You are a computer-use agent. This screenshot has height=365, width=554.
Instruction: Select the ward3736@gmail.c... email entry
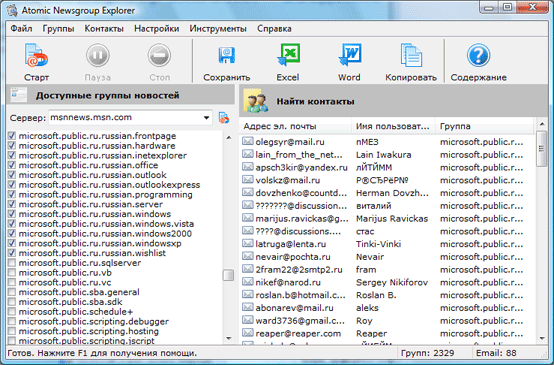click(300, 320)
